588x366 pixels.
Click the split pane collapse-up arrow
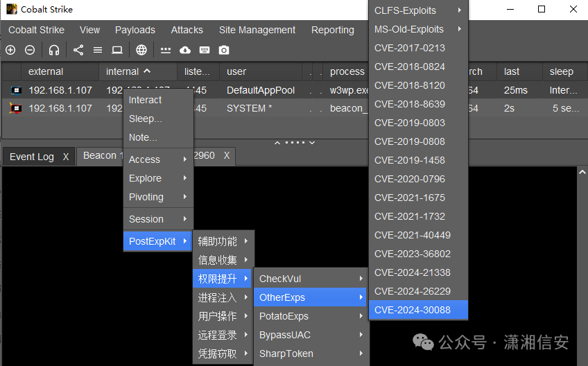pyautogui.click(x=277, y=143)
